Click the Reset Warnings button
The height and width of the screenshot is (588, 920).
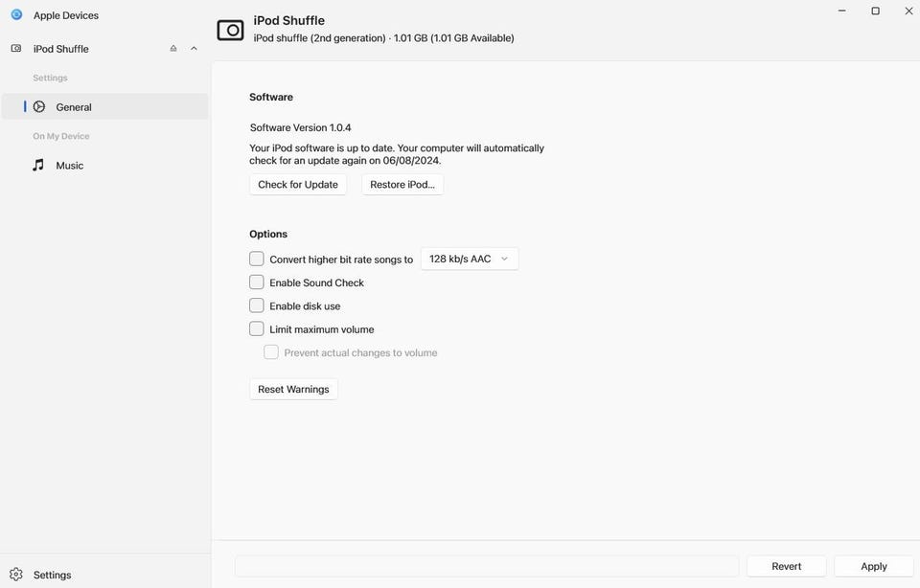pos(293,390)
